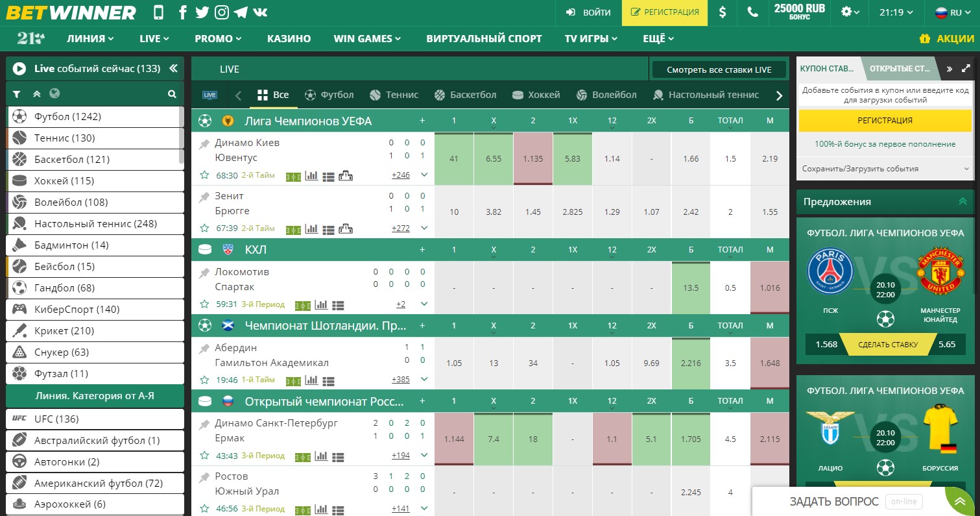Viewport: 980px width, 516px height.
Task: Select the Настольный теннис sport tab
Action: [x=705, y=95]
